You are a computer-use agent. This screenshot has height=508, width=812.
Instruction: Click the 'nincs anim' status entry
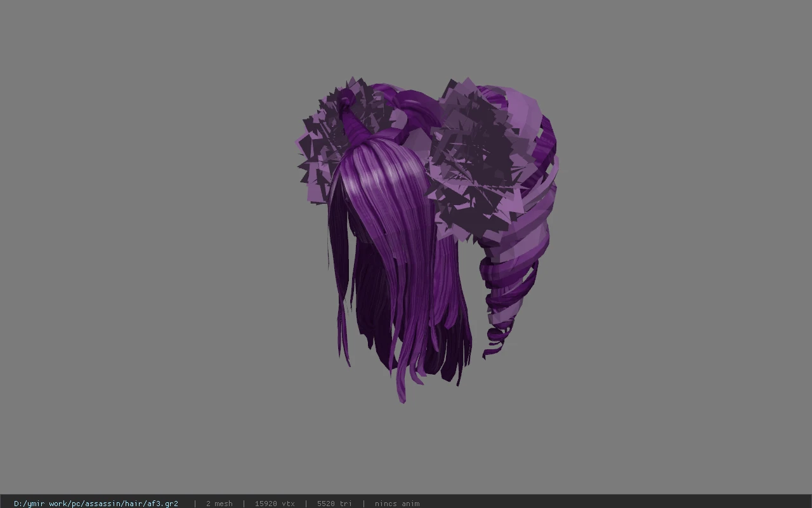click(x=396, y=504)
